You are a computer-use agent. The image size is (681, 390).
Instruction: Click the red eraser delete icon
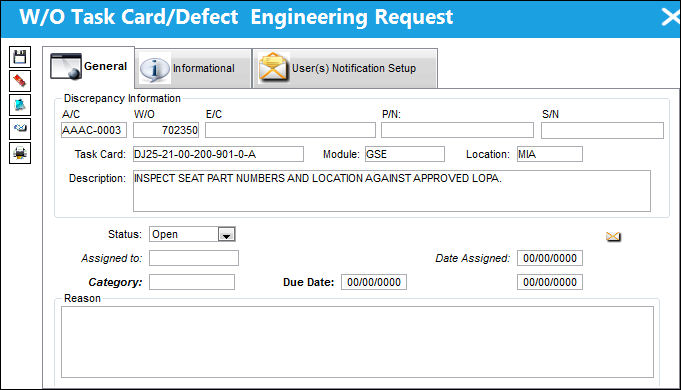click(20, 81)
